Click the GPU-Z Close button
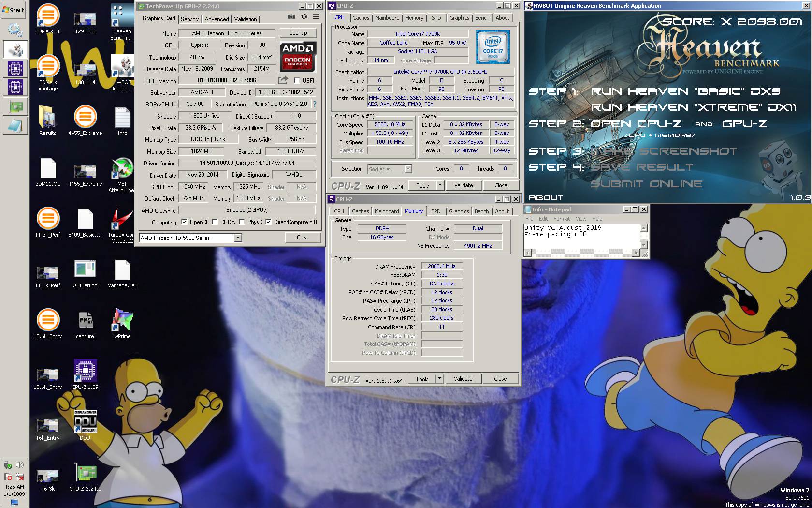 pyautogui.click(x=303, y=238)
